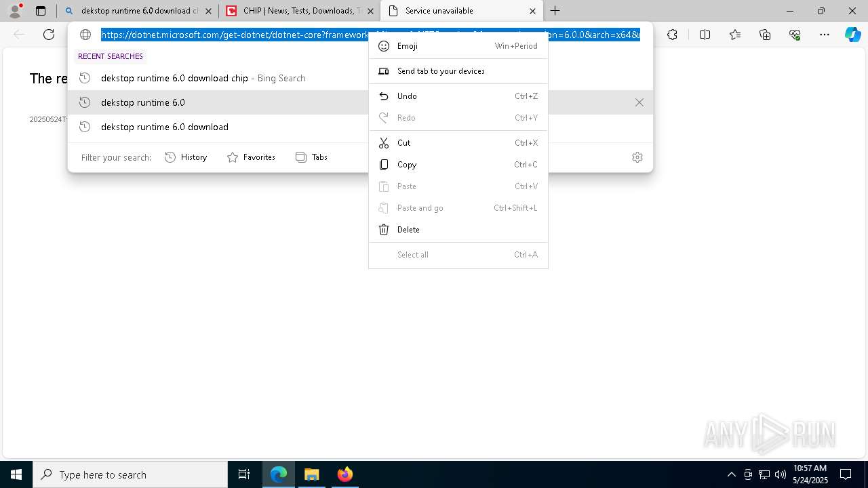Click the site info globe icon
This screenshot has width=868, height=488.
(x=85, y=35)
